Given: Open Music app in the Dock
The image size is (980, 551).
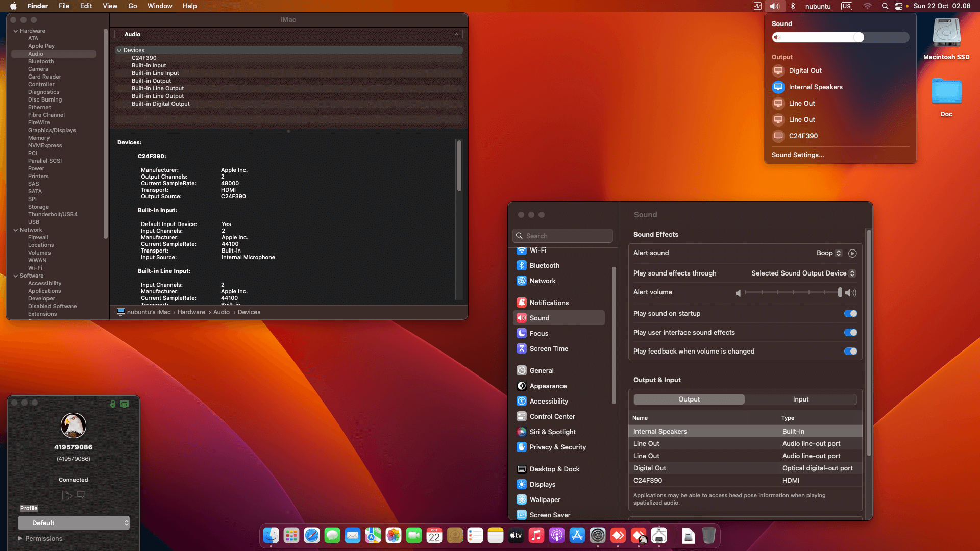Looking at the screenshot, I should (x=536, y=535).
